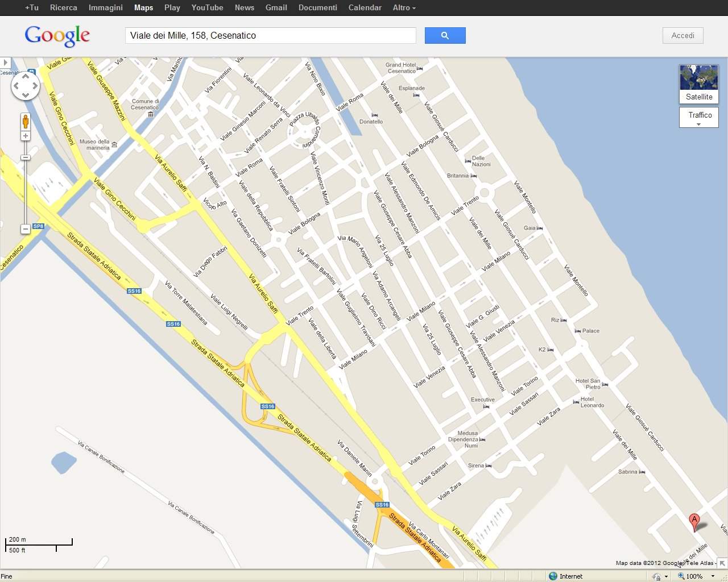Click the Cesenatico train station icon

[31, 72]
